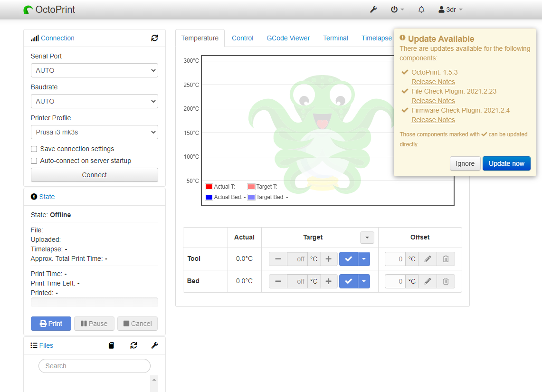Image resolution: width=542 pixels, height=392 pixels.
Task: Open Tool temperature presets dropdown arrow
Action: (364, 259)
